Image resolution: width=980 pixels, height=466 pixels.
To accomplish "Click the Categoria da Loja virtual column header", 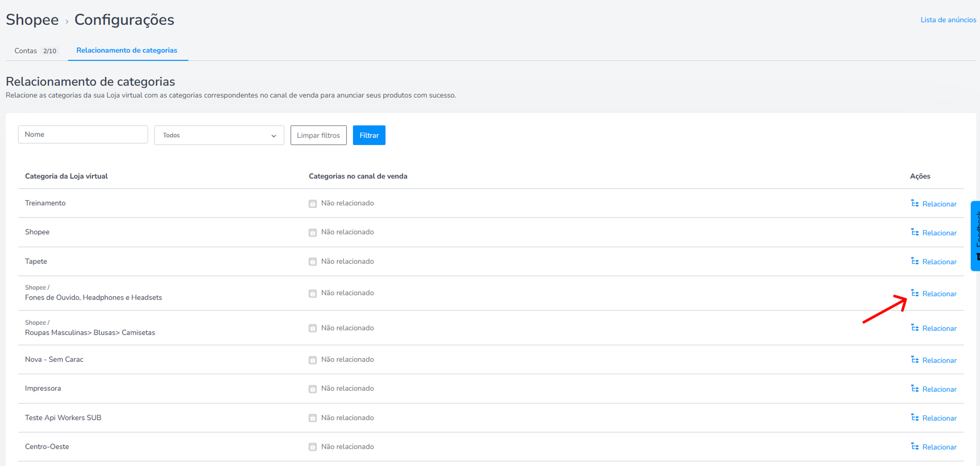I will tap(67, 176).
